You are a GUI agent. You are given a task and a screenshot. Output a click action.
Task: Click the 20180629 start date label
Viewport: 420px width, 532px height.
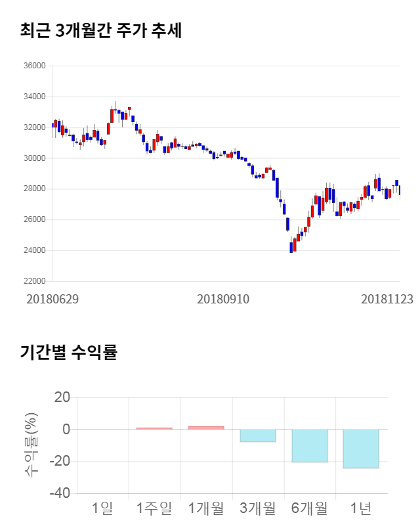(52, 299)
